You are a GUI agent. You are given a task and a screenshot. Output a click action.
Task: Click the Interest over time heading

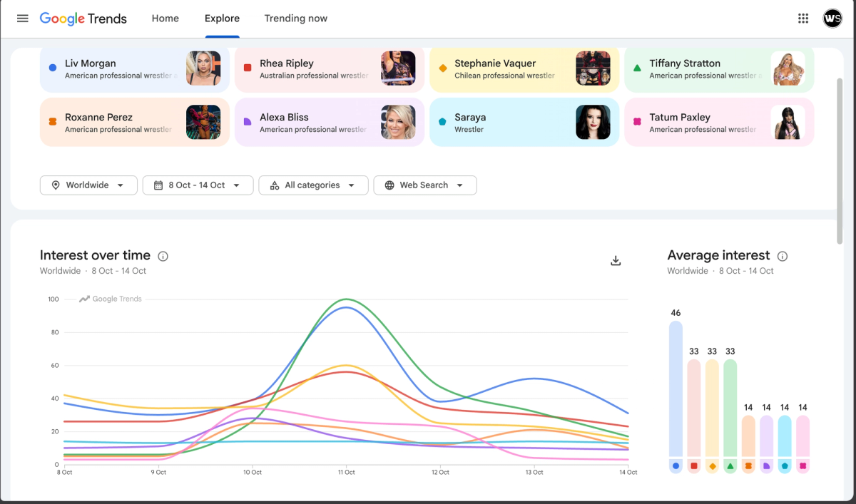click(x=95, y=255)
